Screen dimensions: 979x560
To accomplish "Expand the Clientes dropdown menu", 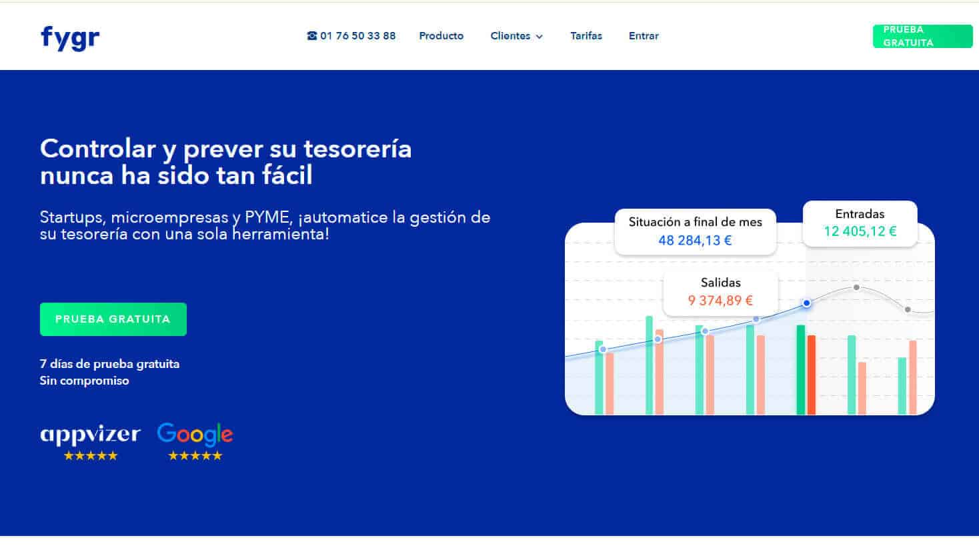I will [517, 36].
